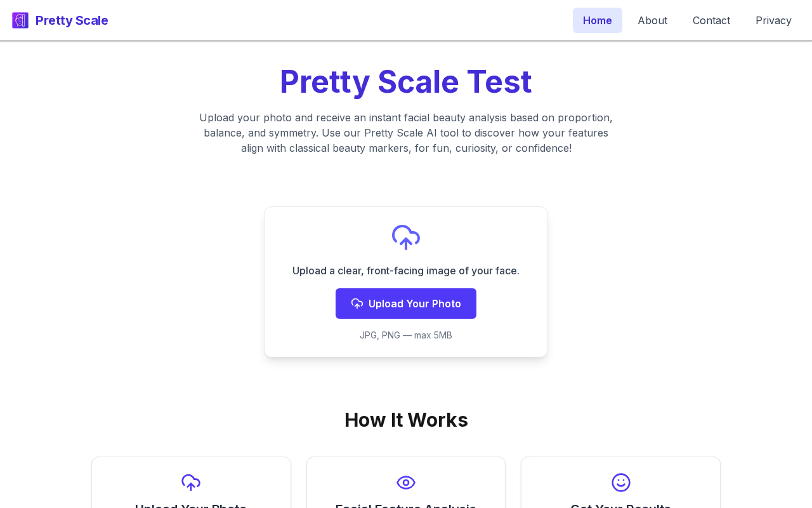Click the How It Works heading
The image size is (812, 508).
click(x=406, y=420)
